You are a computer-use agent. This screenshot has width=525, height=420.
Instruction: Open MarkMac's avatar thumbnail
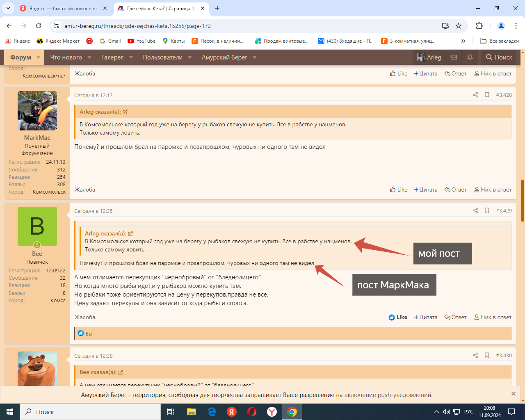point(37,111)
